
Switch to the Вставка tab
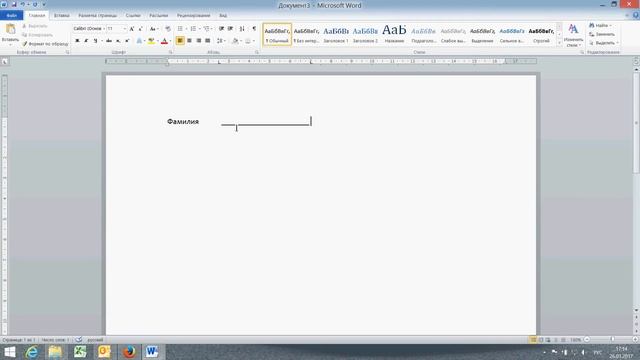62,16
